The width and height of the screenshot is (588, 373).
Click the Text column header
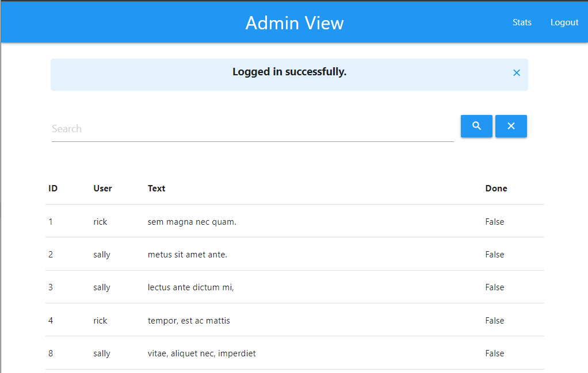point(156,188)
